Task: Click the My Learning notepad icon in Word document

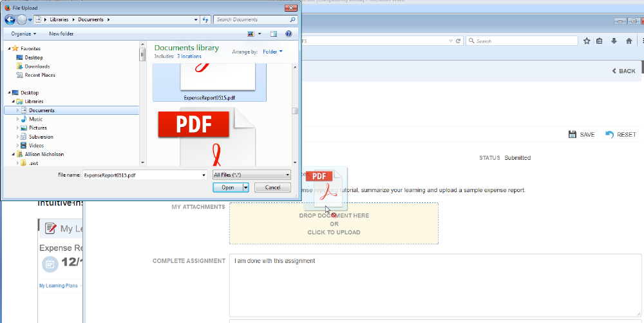Action: 50,228
